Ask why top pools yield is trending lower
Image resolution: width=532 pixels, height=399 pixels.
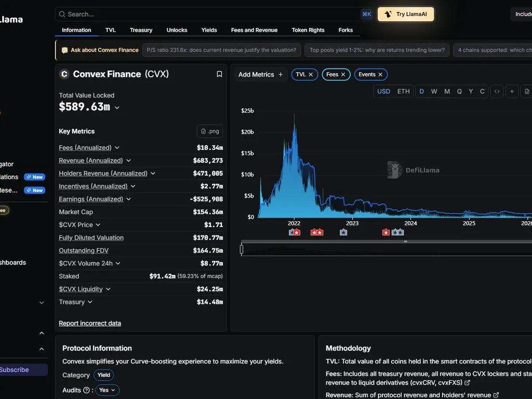tap(377, 50)
